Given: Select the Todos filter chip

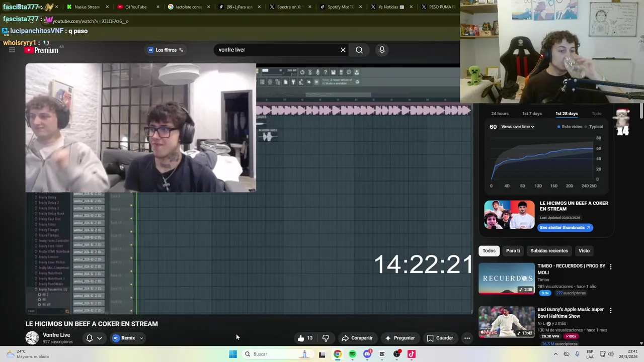Looking at the screenshot, I should 489,251.
